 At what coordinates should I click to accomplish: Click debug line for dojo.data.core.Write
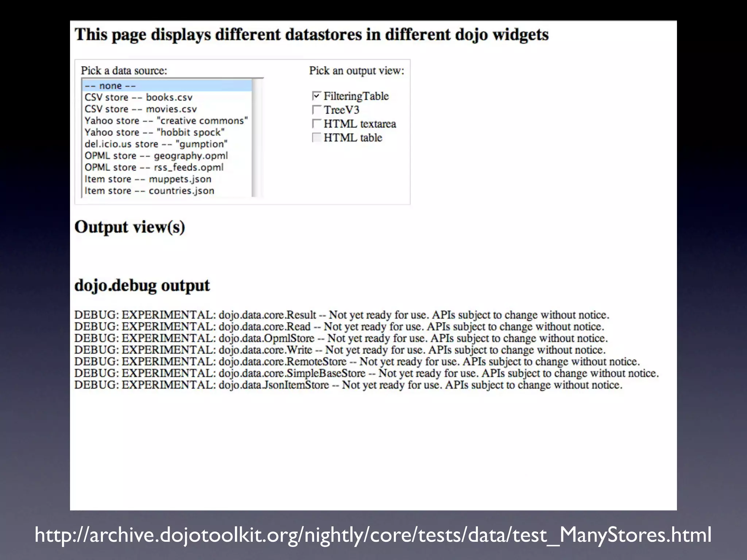(340, 350)
